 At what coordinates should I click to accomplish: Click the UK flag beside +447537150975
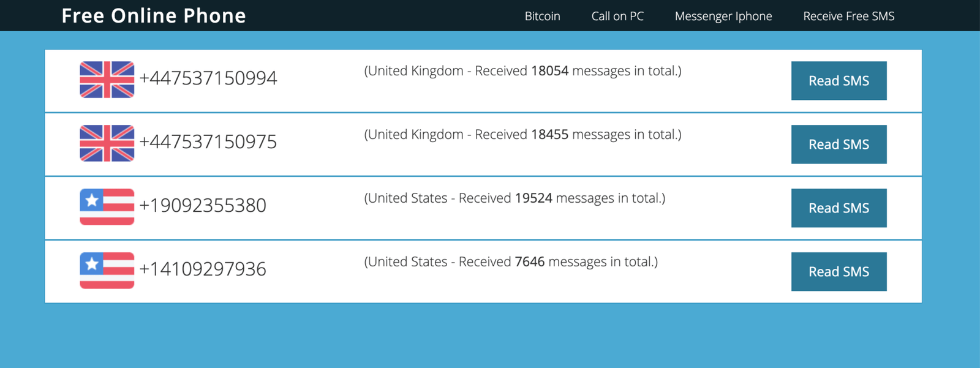pyautogui.click(x=107, y=143)
